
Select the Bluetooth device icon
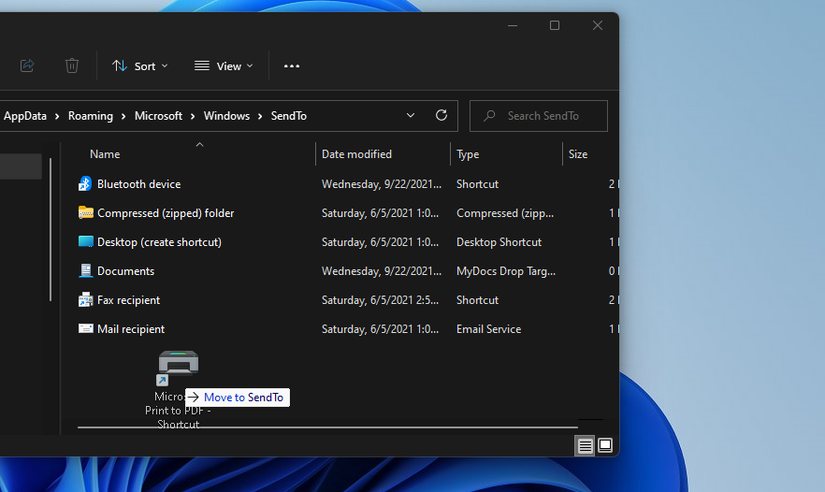coord(85,184)
